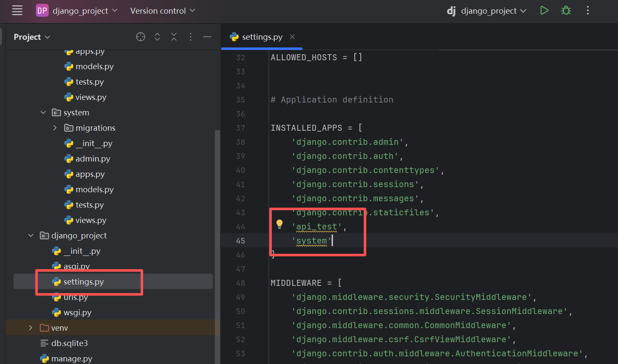Open the toolbar's more actions menu

point(588,10)
